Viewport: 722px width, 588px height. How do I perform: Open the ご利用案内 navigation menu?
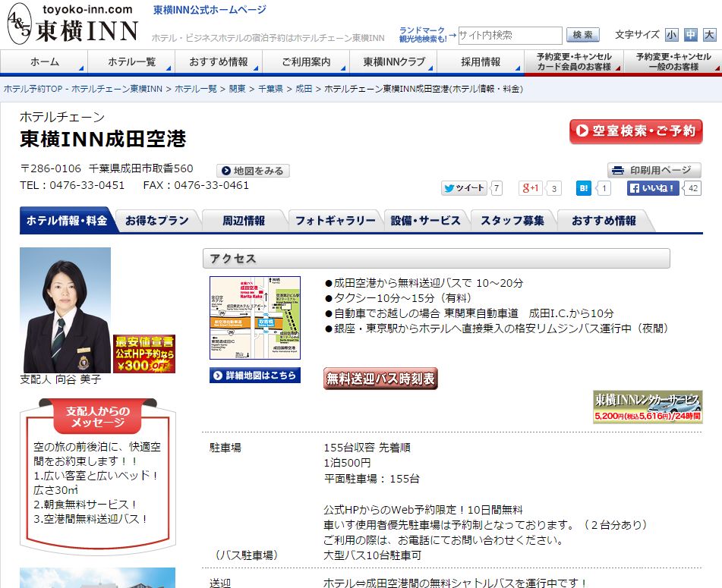[306, 61]
